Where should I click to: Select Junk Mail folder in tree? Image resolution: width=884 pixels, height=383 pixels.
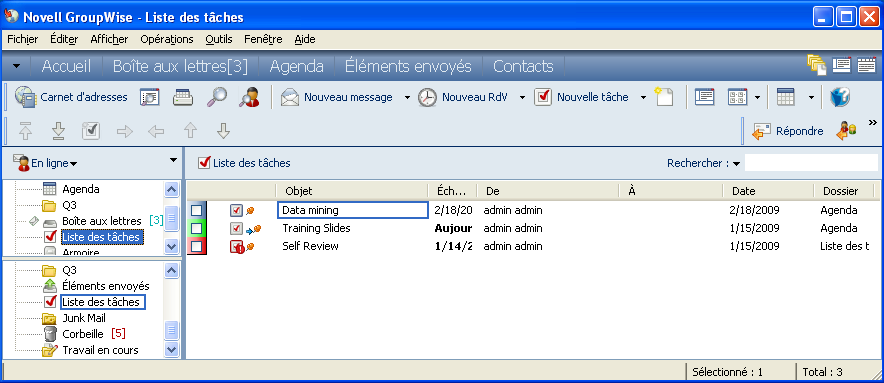84,318
